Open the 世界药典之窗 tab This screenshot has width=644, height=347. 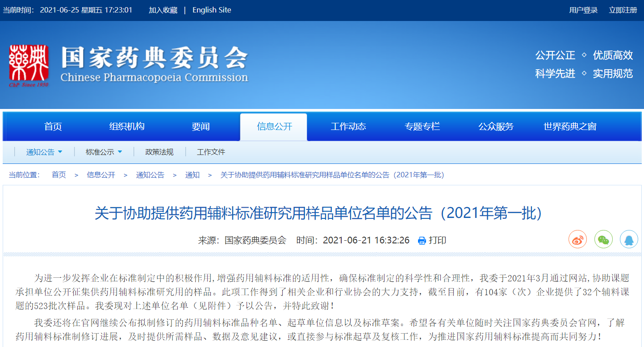[x=570, y=127]
